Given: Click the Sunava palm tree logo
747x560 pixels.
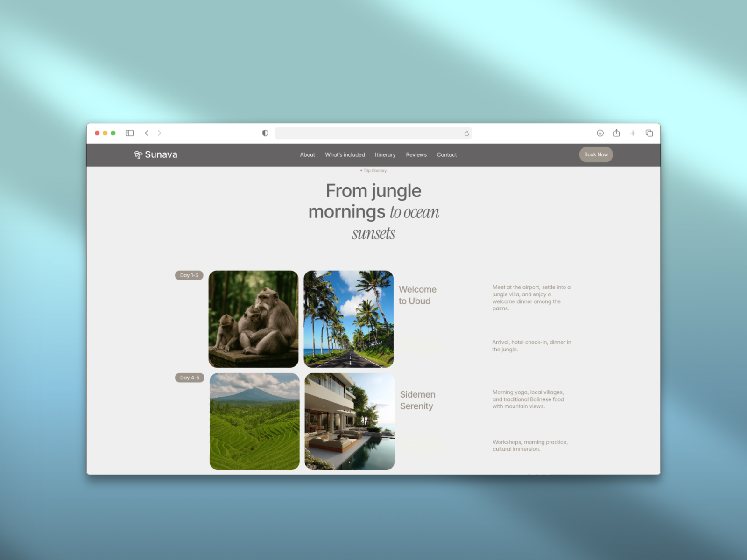Looking at the screenshot, I should [x=138, y=155].
